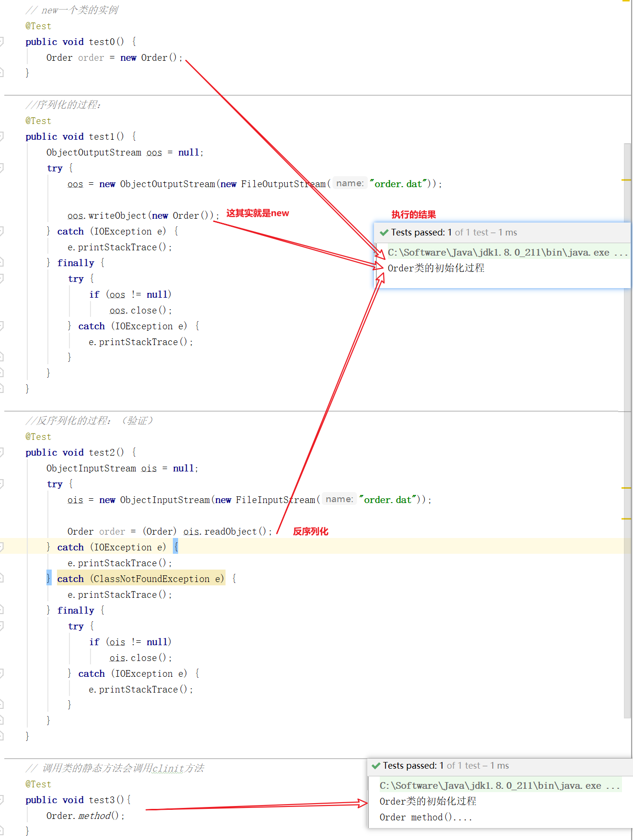
Task: Click 'ObjectOutputStream oos = null;' declaration
Action: coord(124,152)
